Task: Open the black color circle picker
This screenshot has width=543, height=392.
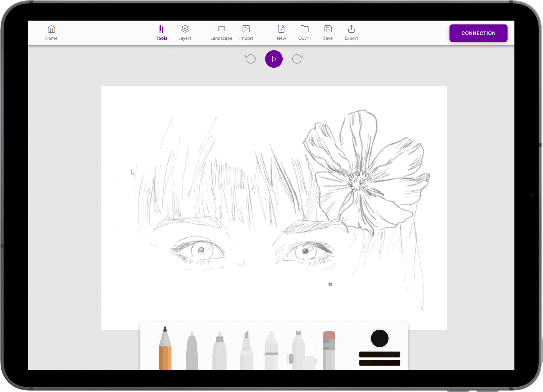Action: [x=380, y=338]
